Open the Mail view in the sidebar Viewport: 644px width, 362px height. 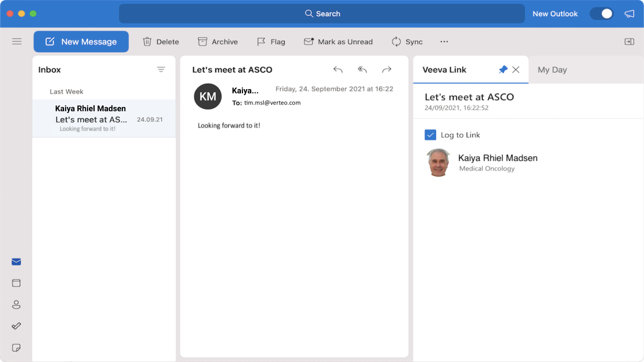pos(17,262)
